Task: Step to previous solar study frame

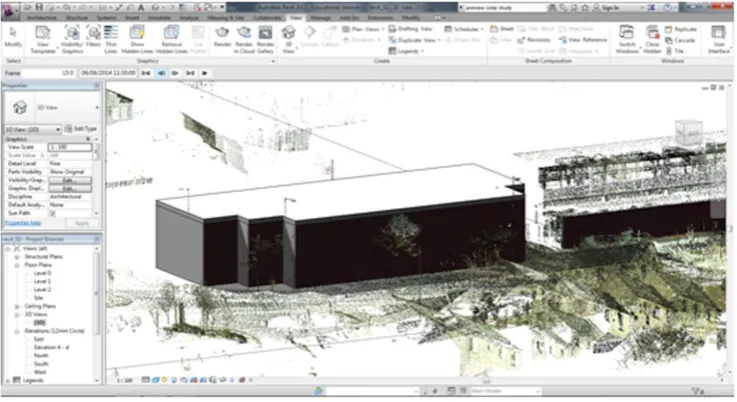Action: pyautogui.click(x=161, y=73)
